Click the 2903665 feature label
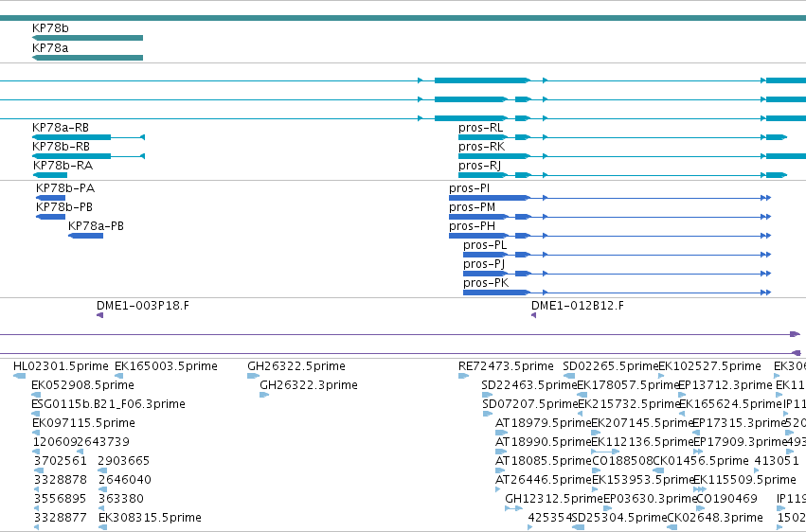The image size is (806, 532). (124, 461)
